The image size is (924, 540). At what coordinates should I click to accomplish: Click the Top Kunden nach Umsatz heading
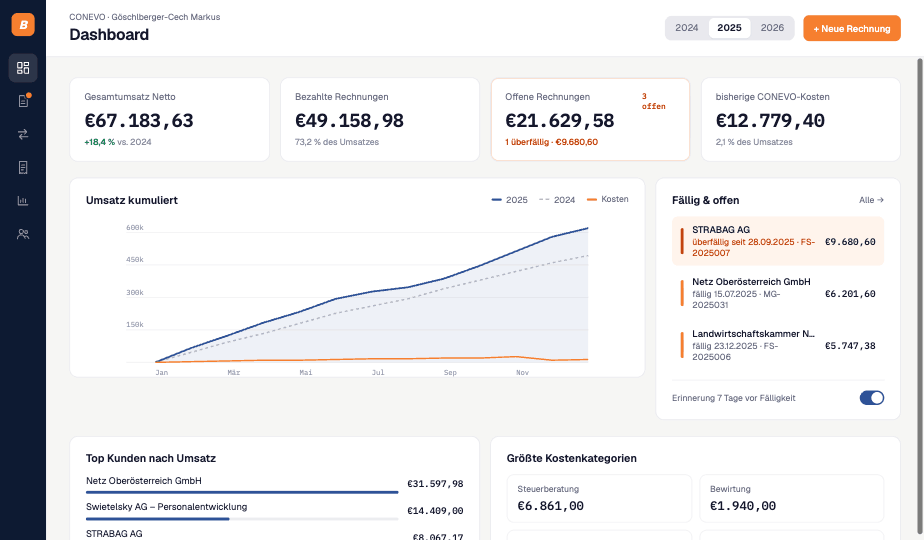(151, 458)
